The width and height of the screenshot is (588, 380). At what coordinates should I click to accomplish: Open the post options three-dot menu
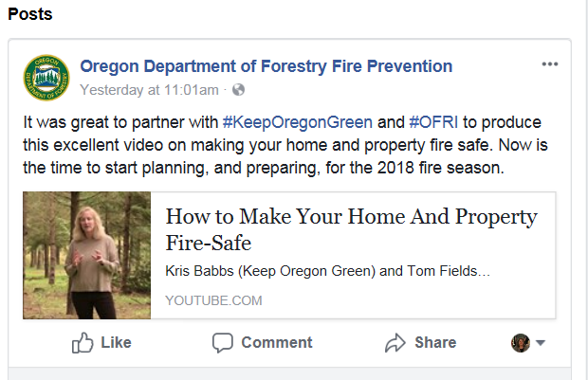coord(550,64)
